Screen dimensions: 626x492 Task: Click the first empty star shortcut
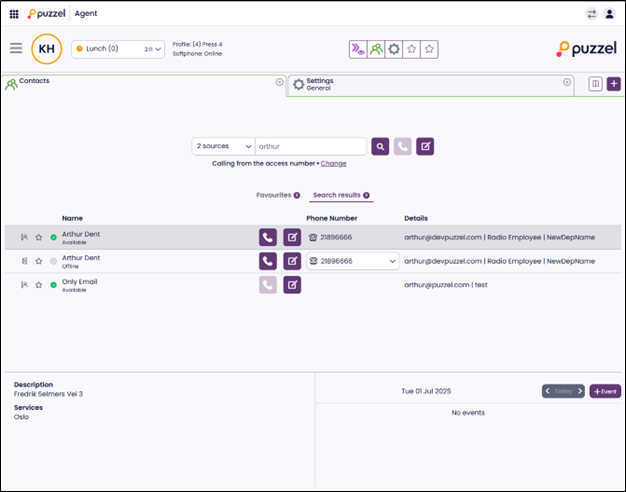[412, 50]
